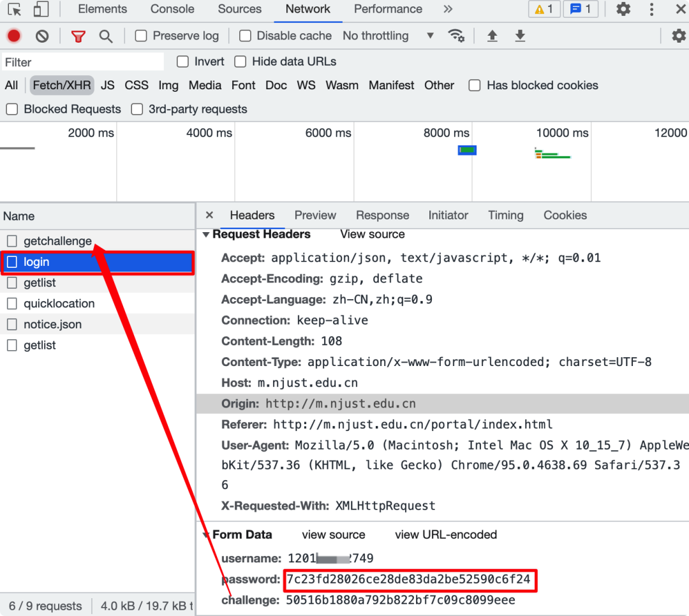Open Network panel settings gear
Image resolution: width=689 pixels, height=616 pixels.
tap(679, 36)
